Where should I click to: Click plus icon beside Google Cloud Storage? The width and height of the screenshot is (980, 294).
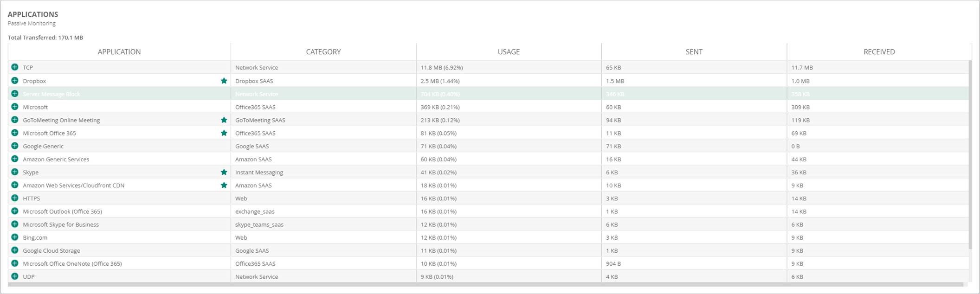(x=15, y=250)
